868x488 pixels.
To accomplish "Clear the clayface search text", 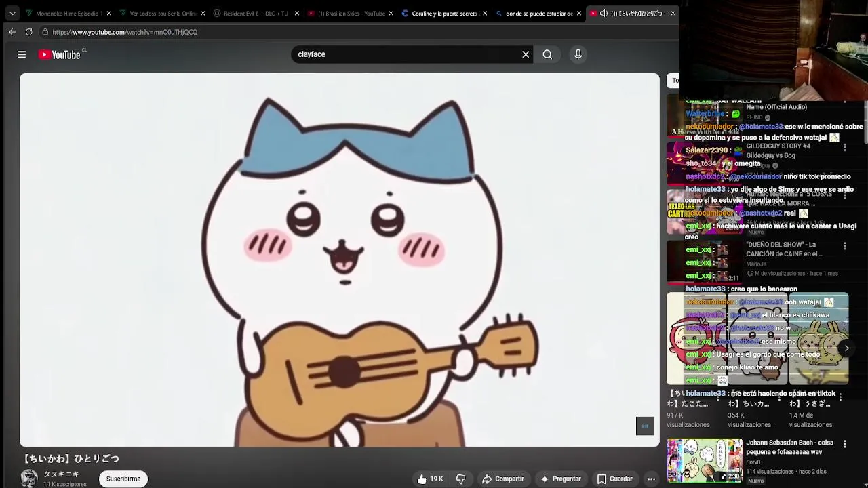I will click(x=526, y=54).
